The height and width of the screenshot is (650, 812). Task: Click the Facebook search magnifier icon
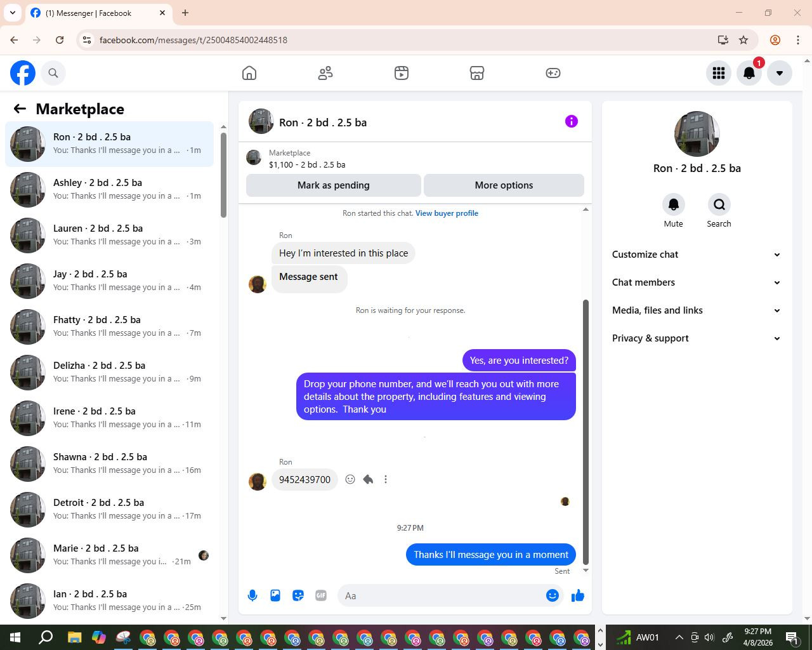point(53,73)
